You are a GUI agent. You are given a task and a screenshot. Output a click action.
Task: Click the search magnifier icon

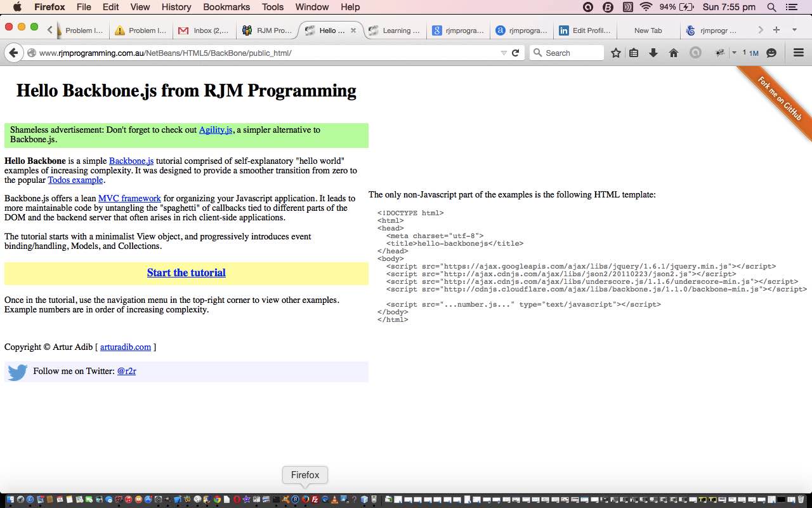pyautogui.click(x=537, y=53)
